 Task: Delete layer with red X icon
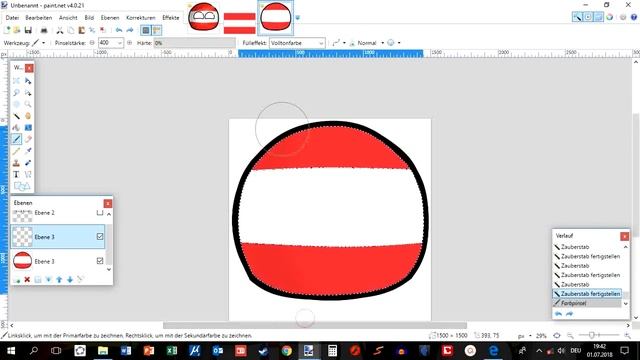[27, 280]
